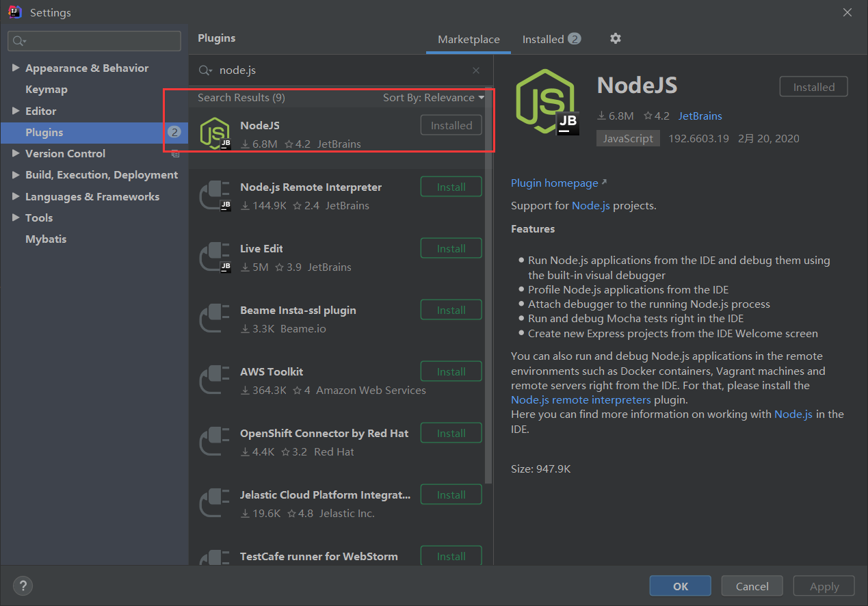Click the Live Edit plugin plug icon
The height and width of the screenshot is (606, 868).
(x=215, y=256)
